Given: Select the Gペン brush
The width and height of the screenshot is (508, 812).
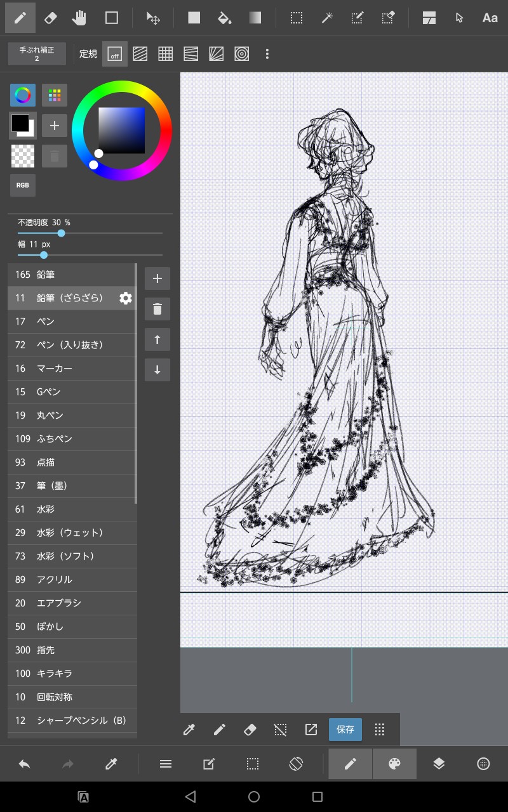Looking at the screenshot, I should (72, 392).
